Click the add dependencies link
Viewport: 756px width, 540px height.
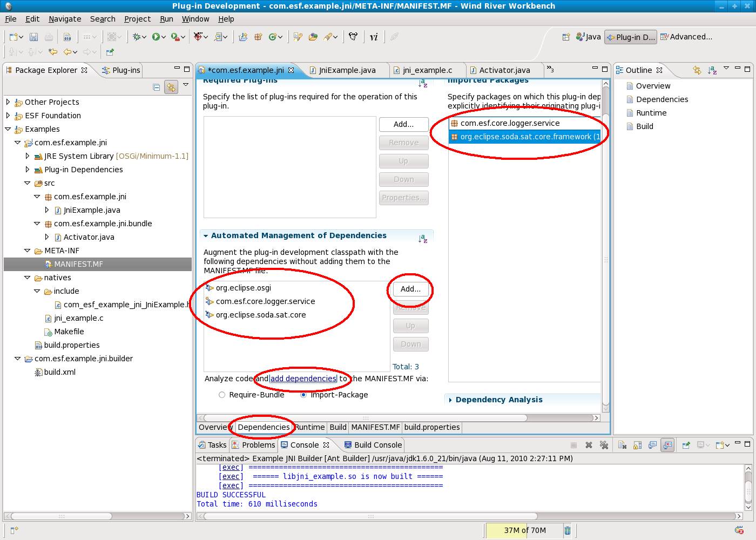303,379
